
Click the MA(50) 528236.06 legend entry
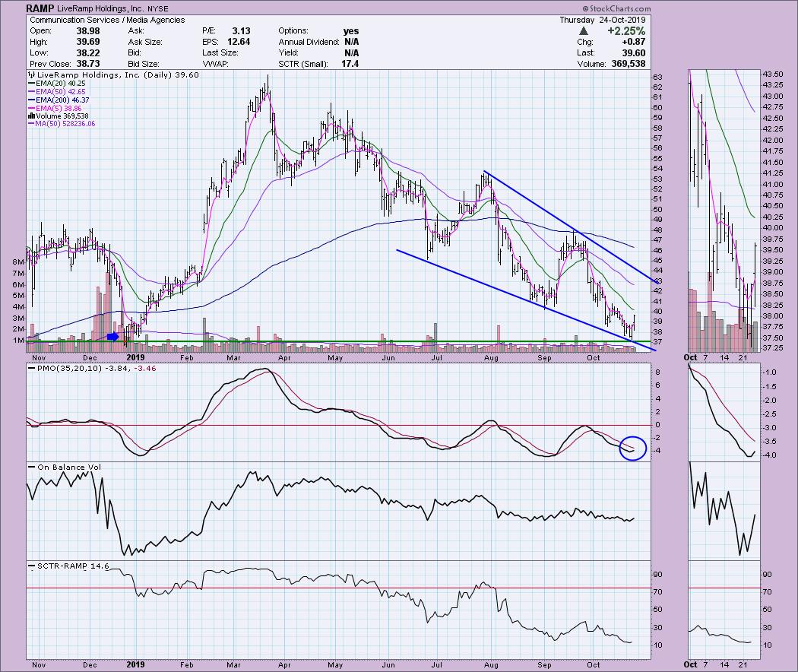64,124
